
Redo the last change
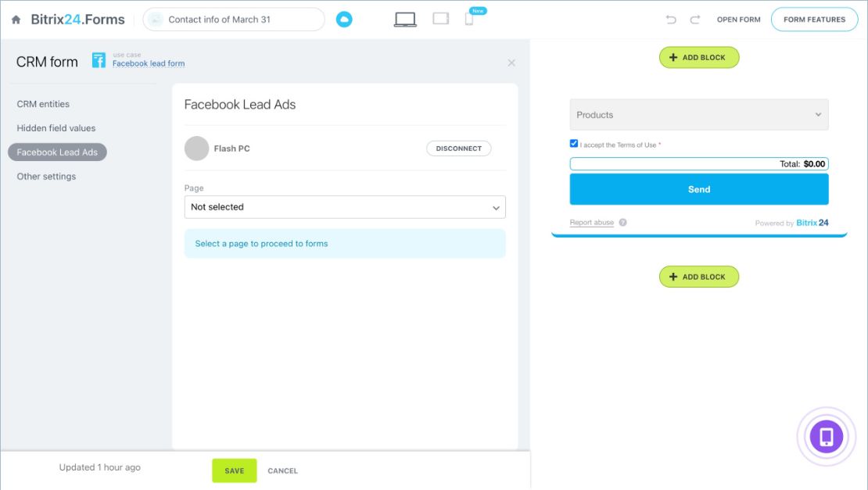(694, 20)
